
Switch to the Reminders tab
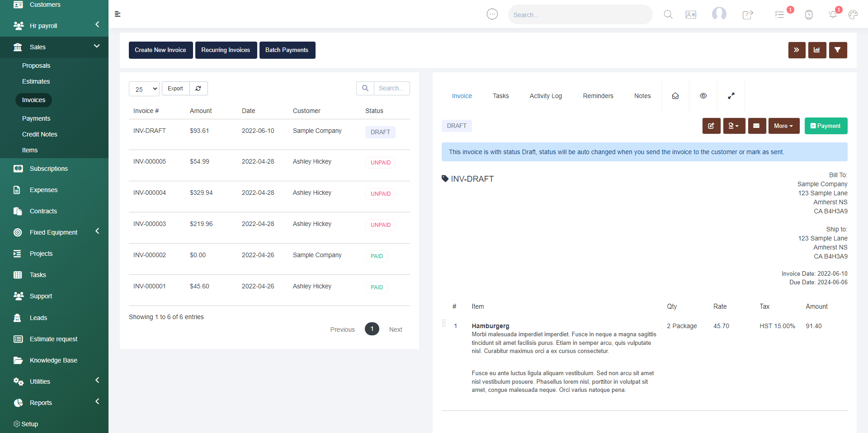[598, 96]
